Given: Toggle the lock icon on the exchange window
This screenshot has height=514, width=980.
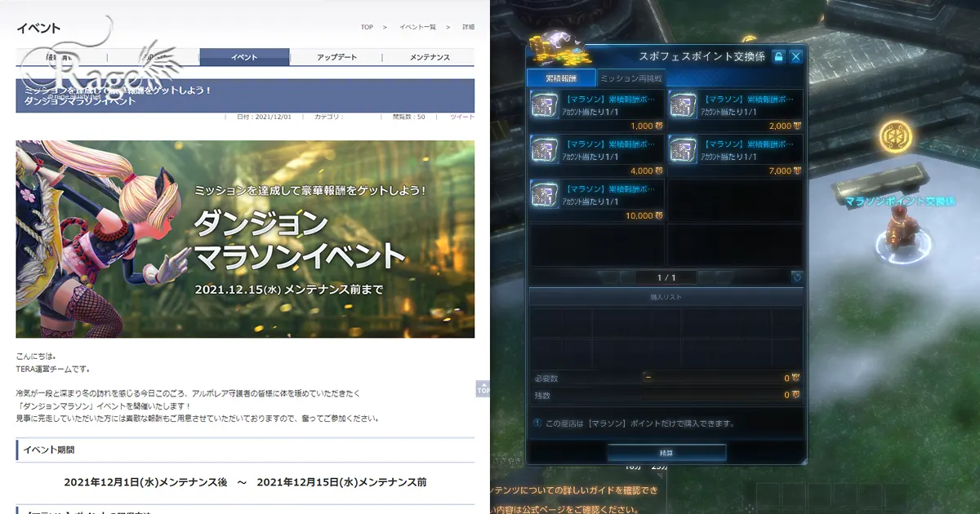Looking at the screenshot, I should (781, 56).
